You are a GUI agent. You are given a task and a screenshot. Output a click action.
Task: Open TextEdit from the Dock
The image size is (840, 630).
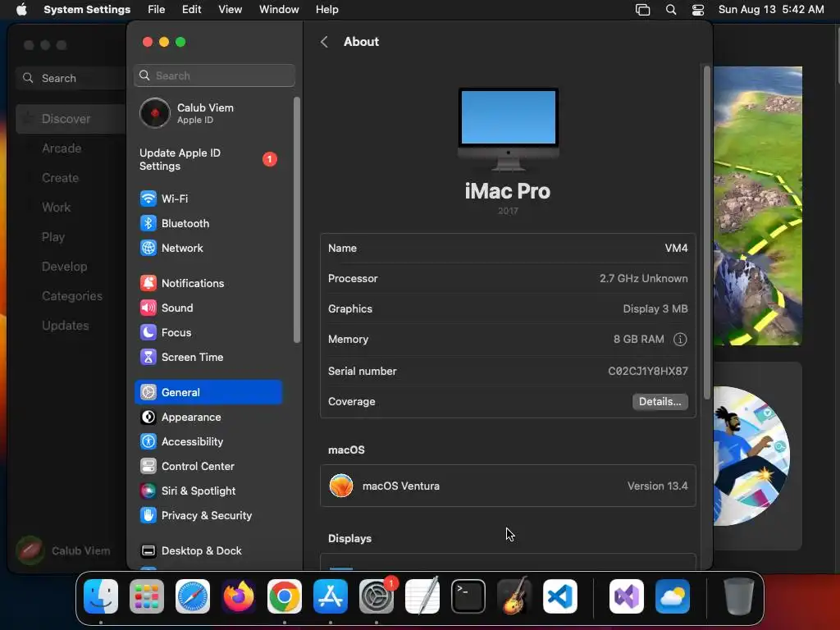point(422,596)
